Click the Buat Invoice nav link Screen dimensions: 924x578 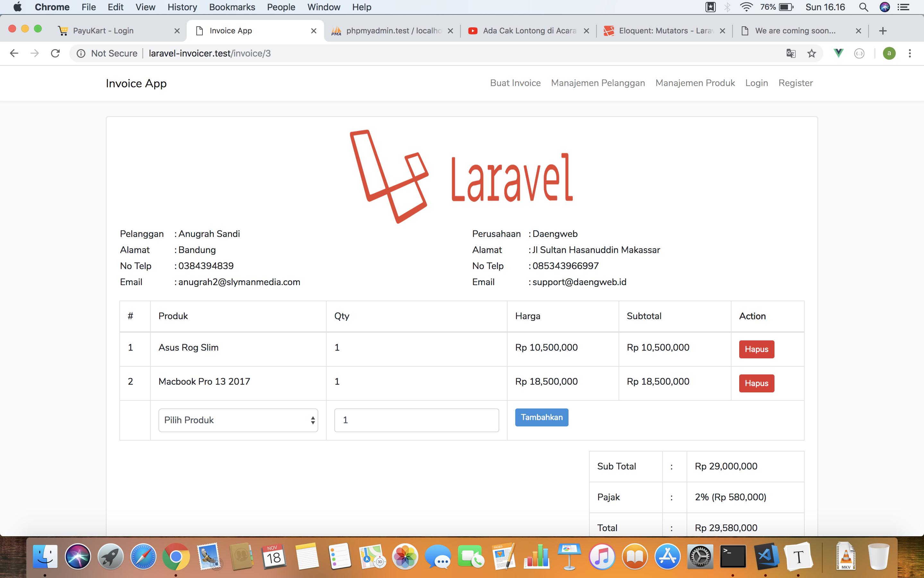tap(515, 83)
